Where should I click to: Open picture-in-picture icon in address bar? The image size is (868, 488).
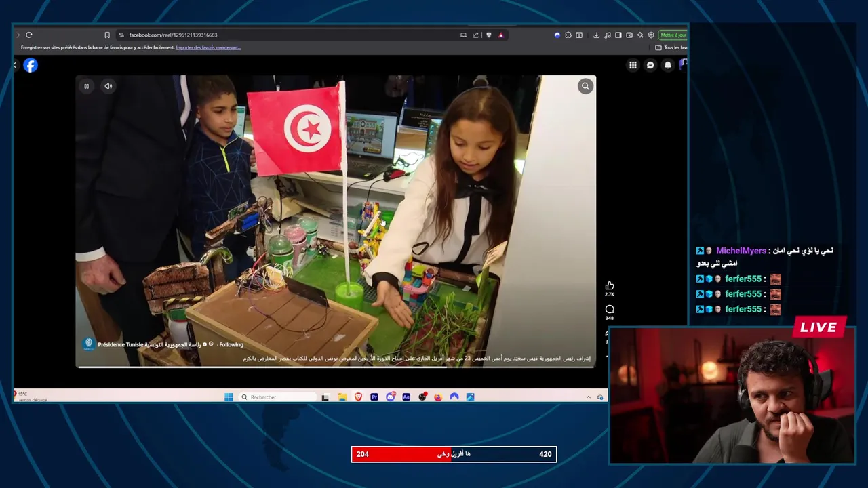(463, 35)
